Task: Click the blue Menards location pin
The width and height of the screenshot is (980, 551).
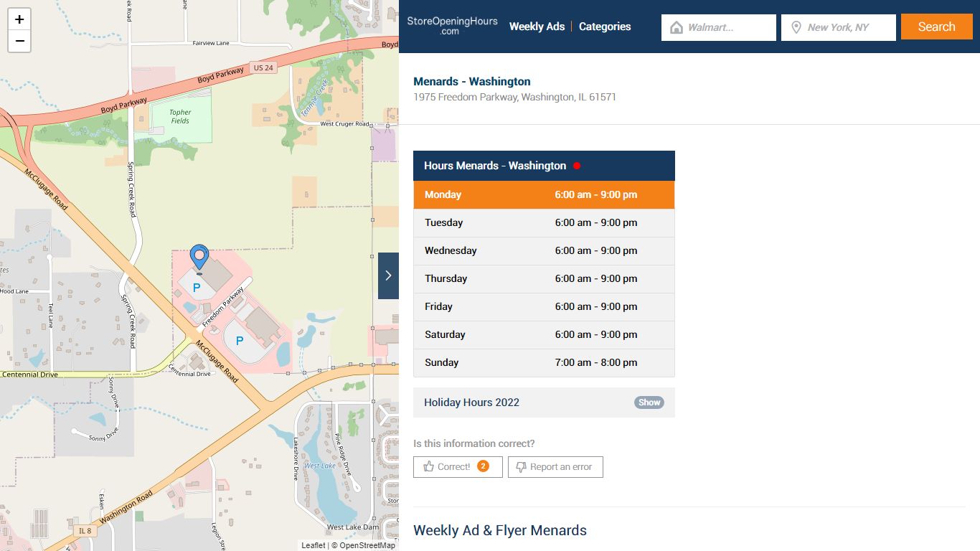Action: coord(199,258)
